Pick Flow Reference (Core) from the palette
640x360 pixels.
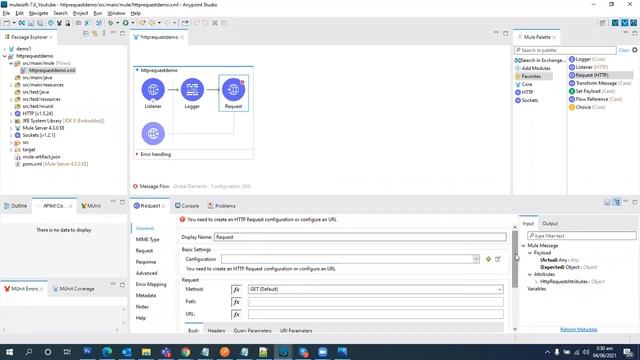pos(596,99)
